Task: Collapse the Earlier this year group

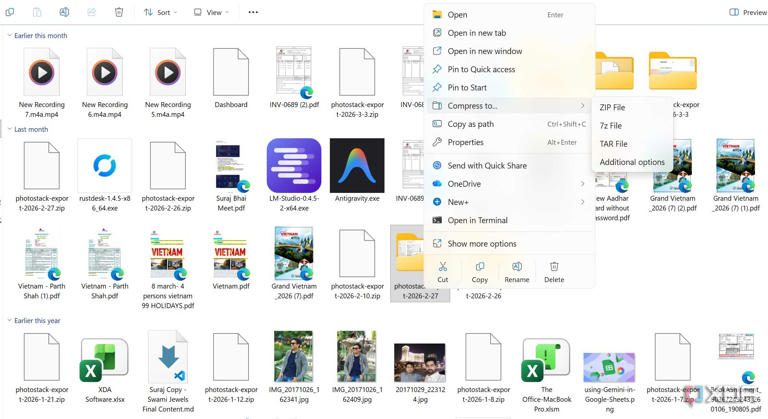Action: coord(9,320)
